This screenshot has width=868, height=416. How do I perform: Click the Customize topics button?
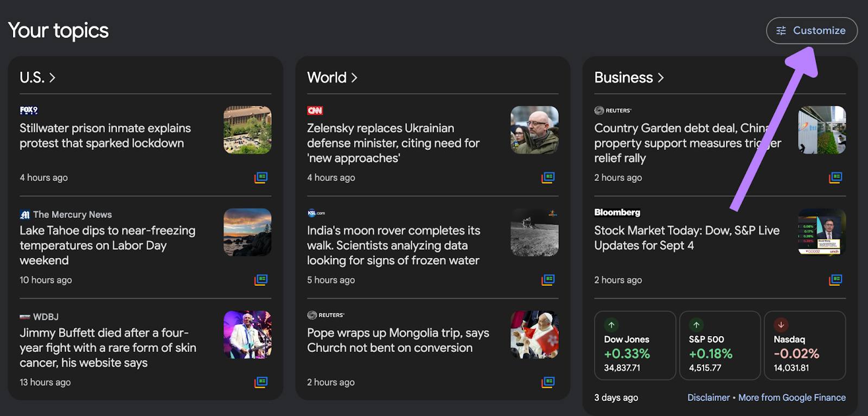pos(812,30)
